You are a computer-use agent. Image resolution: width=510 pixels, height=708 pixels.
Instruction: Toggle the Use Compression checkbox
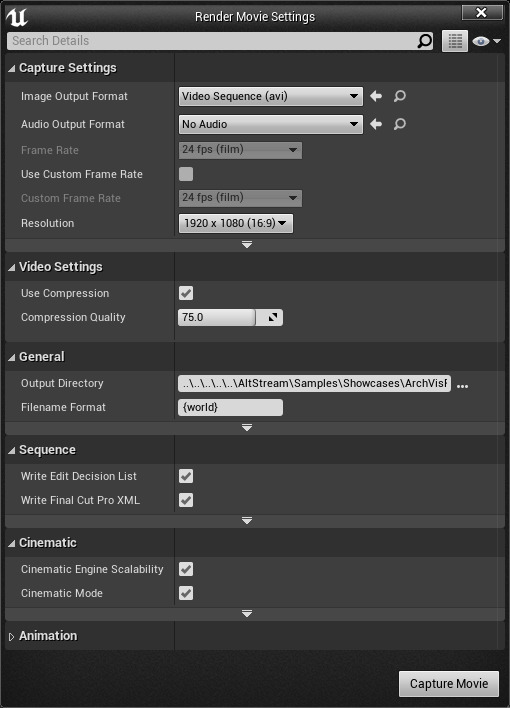pos(186,293)
